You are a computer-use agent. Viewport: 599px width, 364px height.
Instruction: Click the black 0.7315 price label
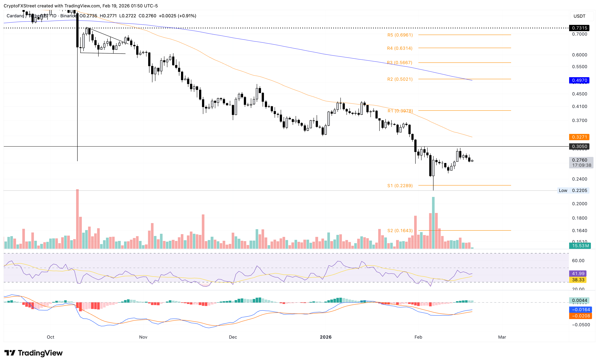pyautogui.click(x=579, y=28)
